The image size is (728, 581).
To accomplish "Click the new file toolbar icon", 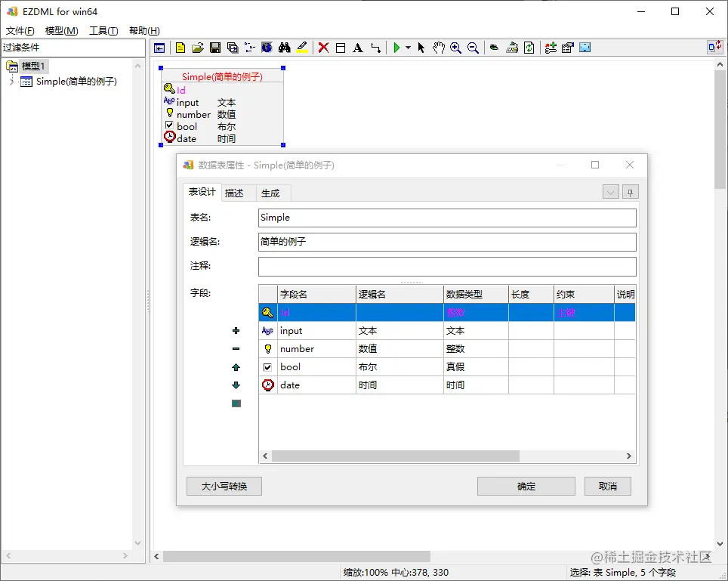I will pos(180,48).
